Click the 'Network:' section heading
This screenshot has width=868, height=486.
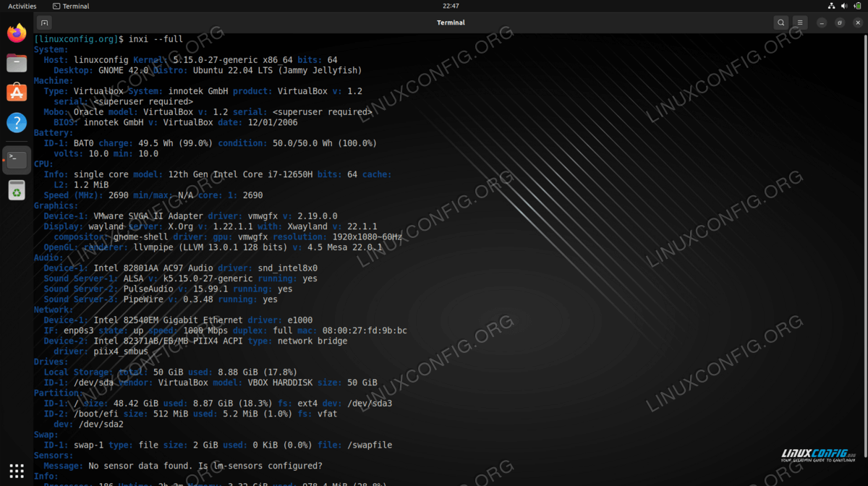54,310
